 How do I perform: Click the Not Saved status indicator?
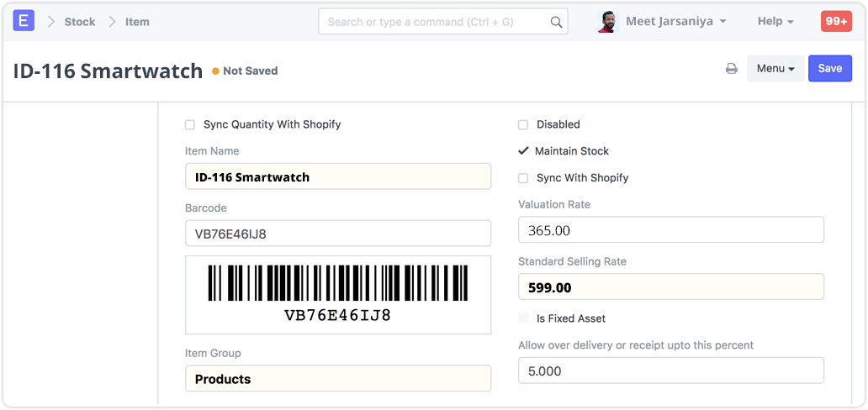click(246, 71)
